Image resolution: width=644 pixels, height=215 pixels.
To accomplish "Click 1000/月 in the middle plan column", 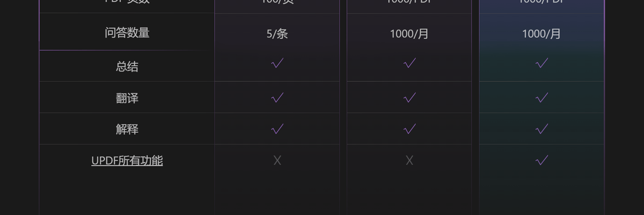I will tap(409, 34).
